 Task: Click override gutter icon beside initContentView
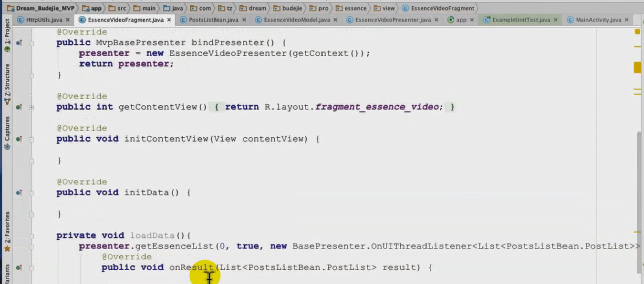(19, 139)
